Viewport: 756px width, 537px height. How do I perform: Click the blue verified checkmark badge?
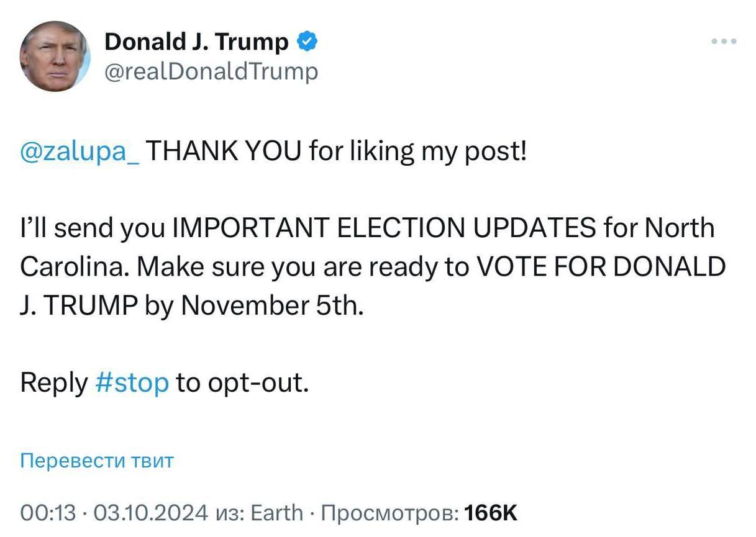pyautogui.click(x=308, y=42)
